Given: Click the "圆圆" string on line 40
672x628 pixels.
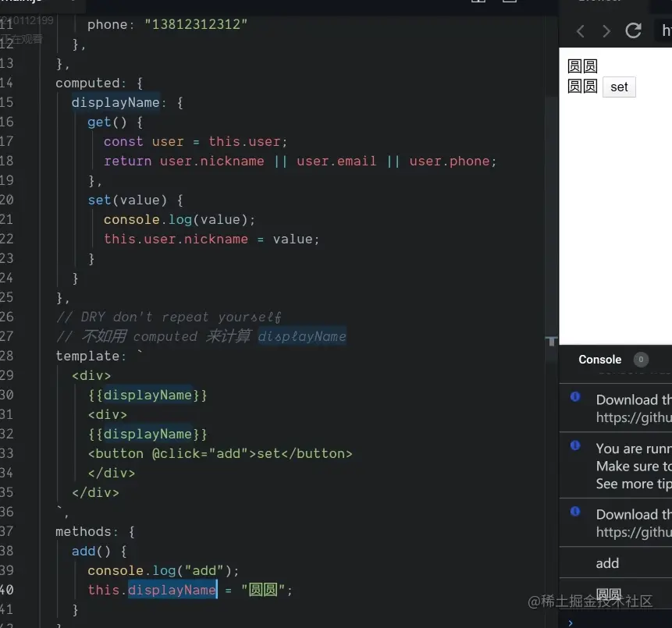Looking at the screenshot, I should point(263,590).
